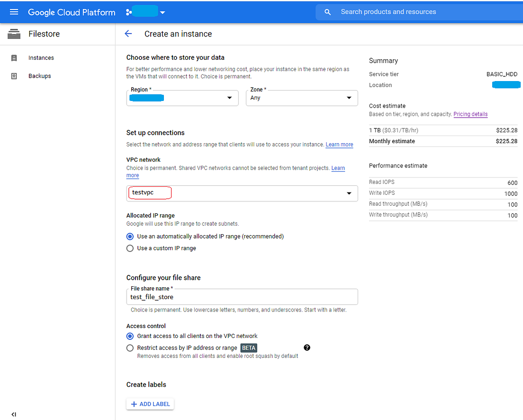The image size is (523, 420).
Task: Choose Use a custom IP range
Action: (130, 248)
